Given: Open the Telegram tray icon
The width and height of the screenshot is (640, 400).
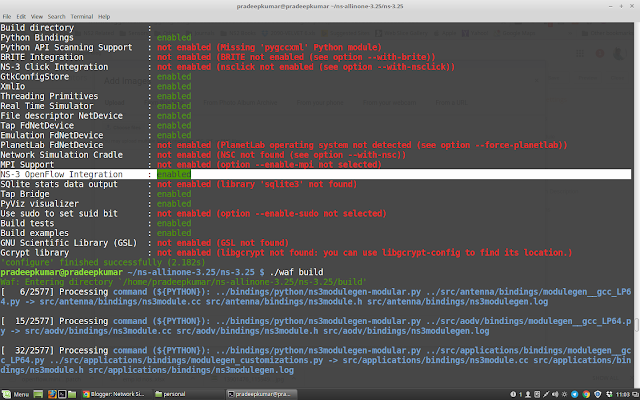Looking at the screenshot, I should (x=574, y=394).
